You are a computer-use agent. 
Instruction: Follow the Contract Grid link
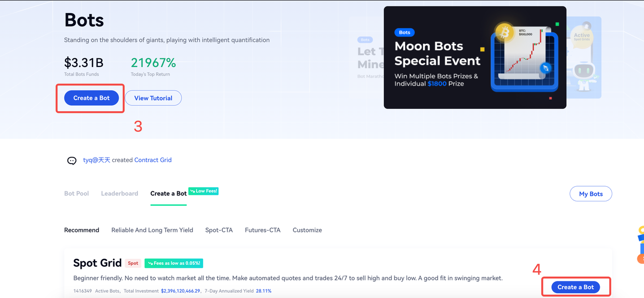click(153, 160)
